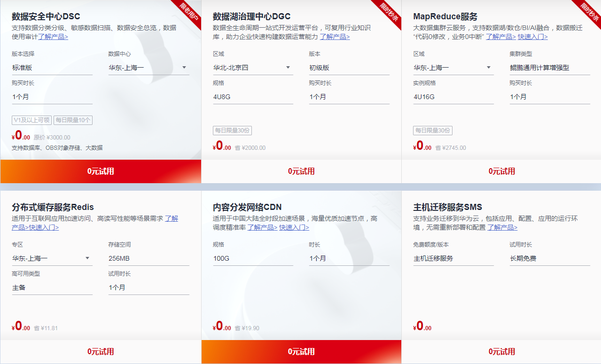The image size is (601, 364).
Task: Open 快速入门 link in Redis card
Action: [x=44, y=227]
